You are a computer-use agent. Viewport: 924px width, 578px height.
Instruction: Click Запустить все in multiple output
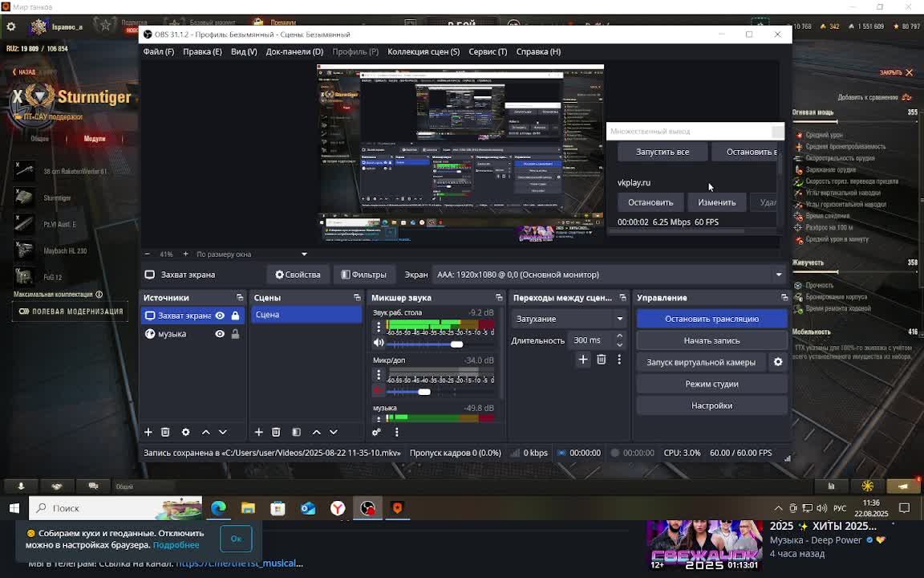click(x=663, y=153)
